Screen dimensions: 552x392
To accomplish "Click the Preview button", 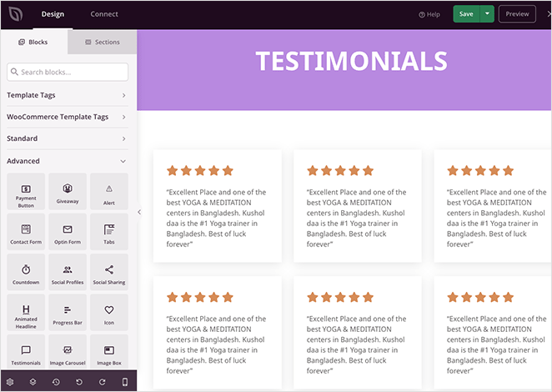I will pos(517,14).
